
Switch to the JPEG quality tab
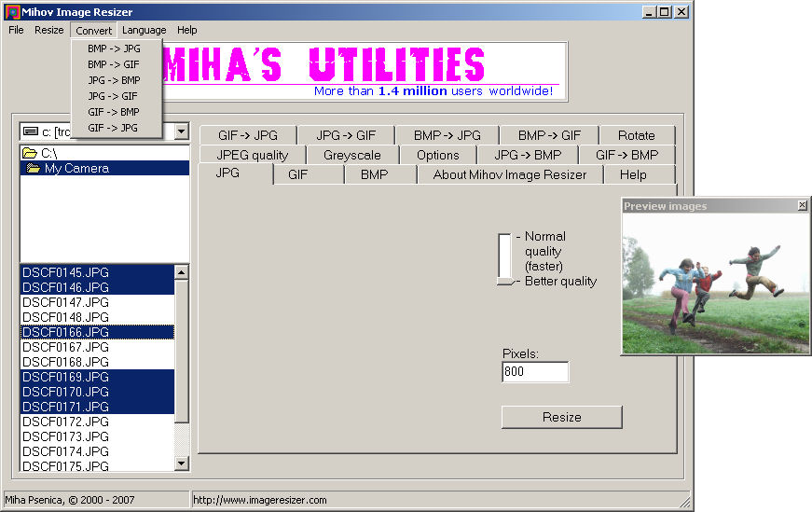(x=252, y=155)
